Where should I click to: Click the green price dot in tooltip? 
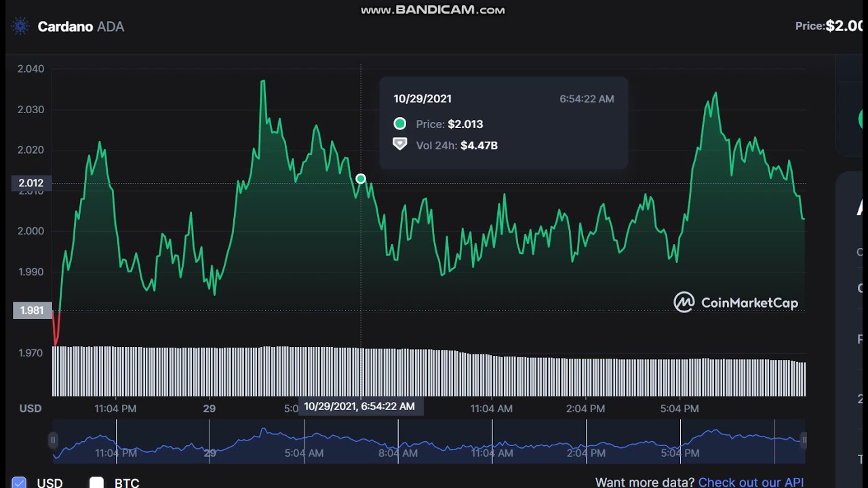(400, 123)
